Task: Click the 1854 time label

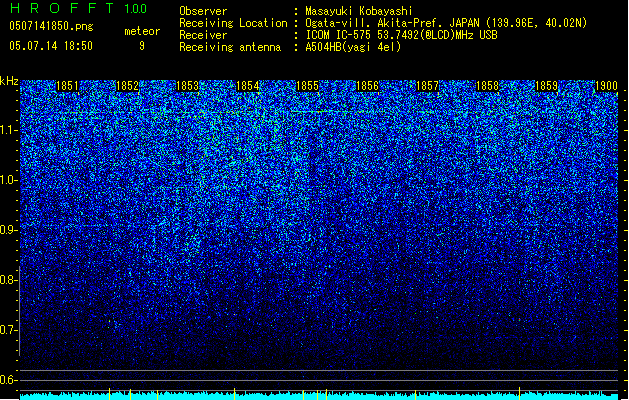Action: click(x=248, y=86)
